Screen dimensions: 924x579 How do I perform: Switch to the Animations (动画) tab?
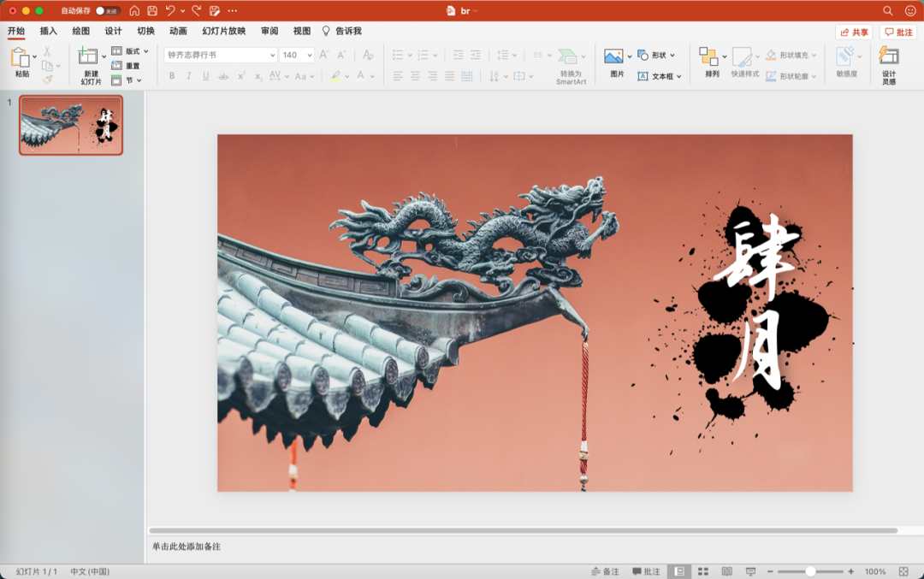(x=178, y=32)
